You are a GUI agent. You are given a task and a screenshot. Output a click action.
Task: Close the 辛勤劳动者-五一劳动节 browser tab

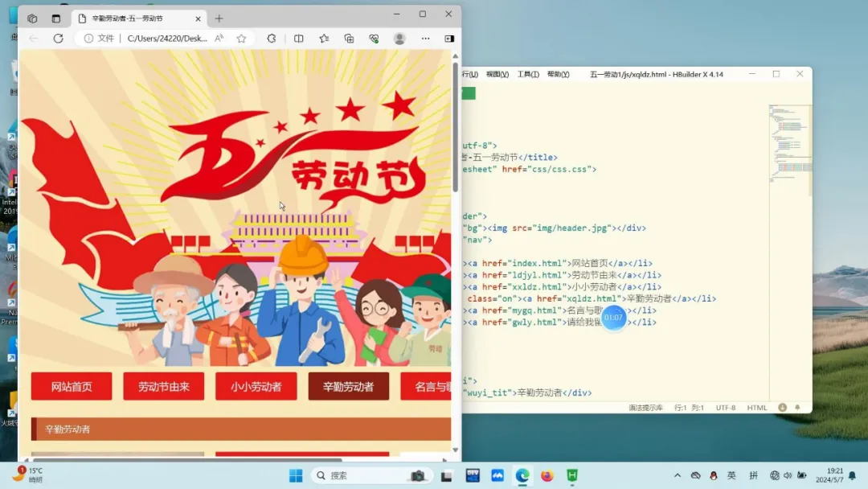point(199,18)
